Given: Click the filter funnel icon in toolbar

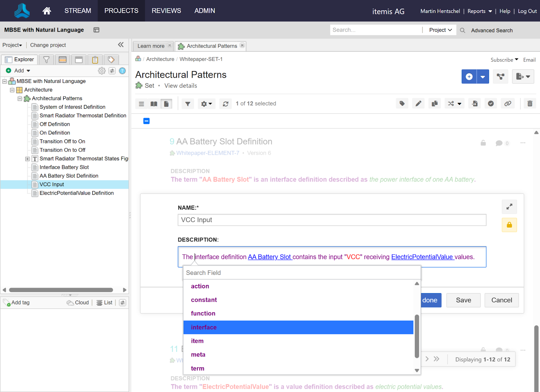Looking at the screenshot, I should pos(188,104).
